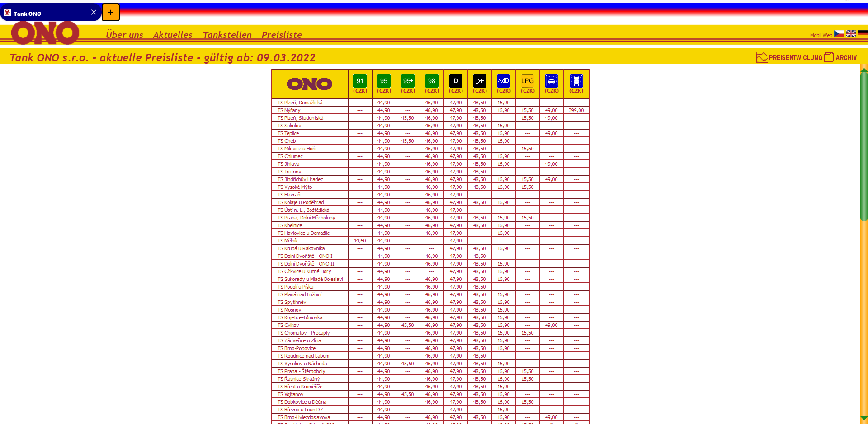The image size is (868, 429).
Task: Click station TS Havraň
Action: (289, 195)
